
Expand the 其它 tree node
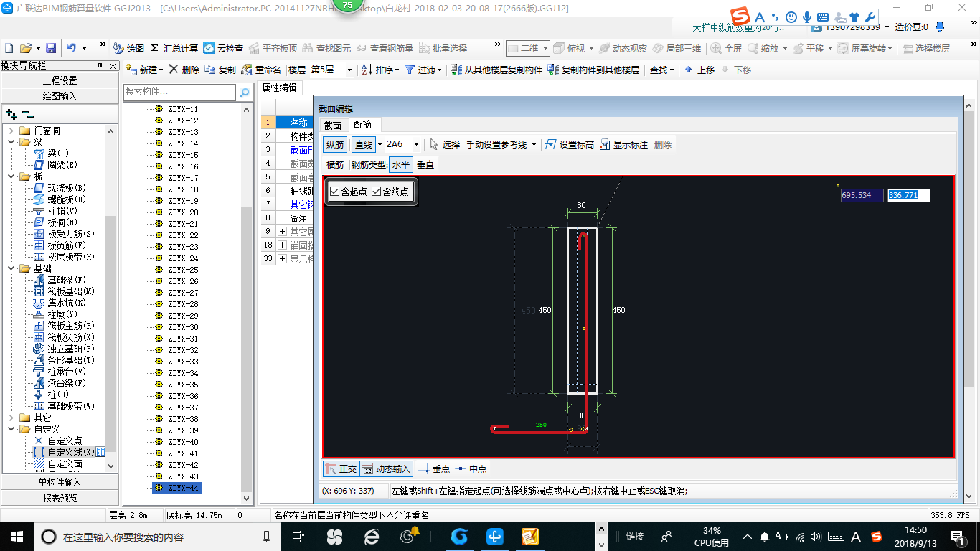click(x=11, y=418)
